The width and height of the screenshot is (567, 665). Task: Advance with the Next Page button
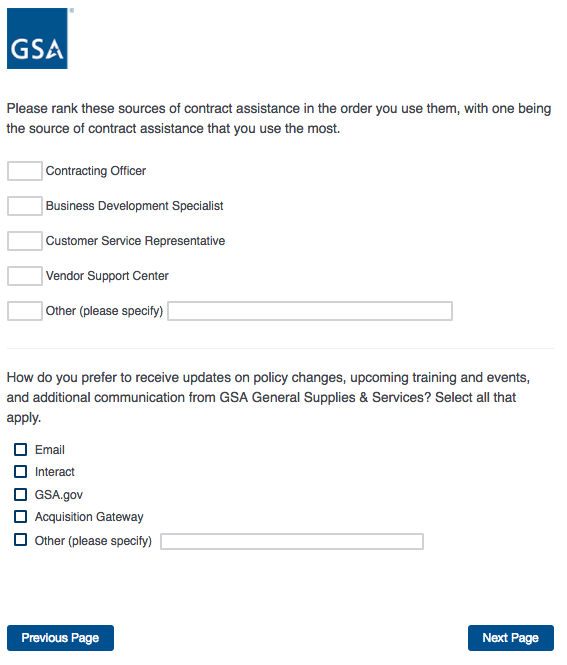[x=511, y=638]
